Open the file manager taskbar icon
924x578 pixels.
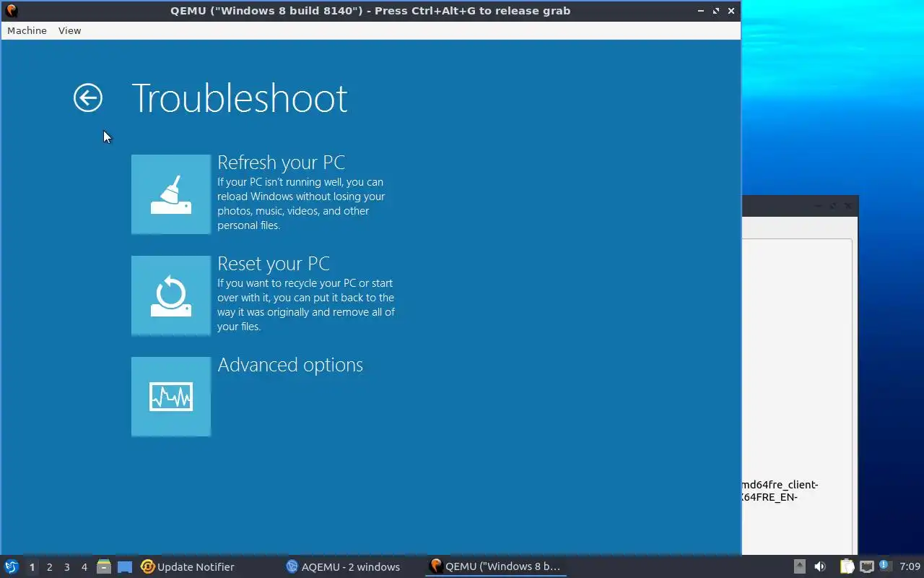pos(104,567)
